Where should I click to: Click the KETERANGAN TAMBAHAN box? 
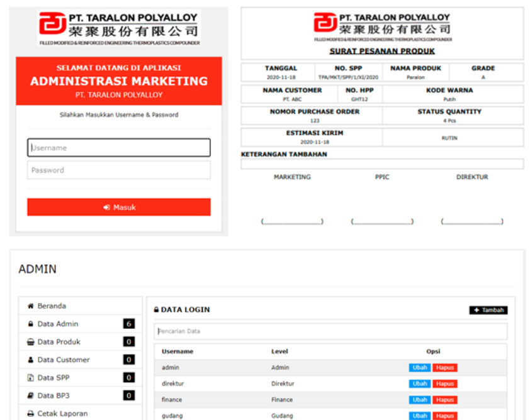point(382,164)
